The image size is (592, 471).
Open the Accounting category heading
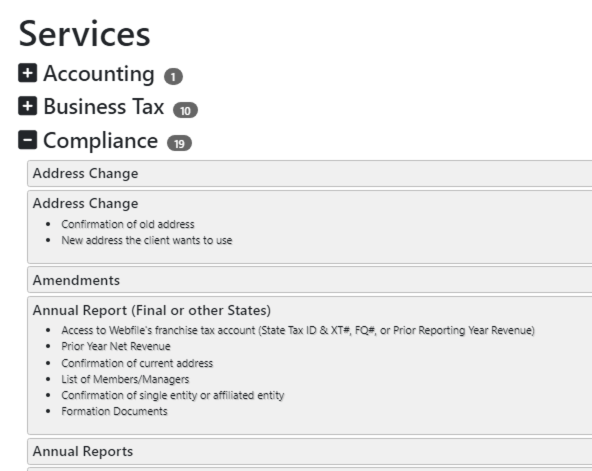point(99,73)
